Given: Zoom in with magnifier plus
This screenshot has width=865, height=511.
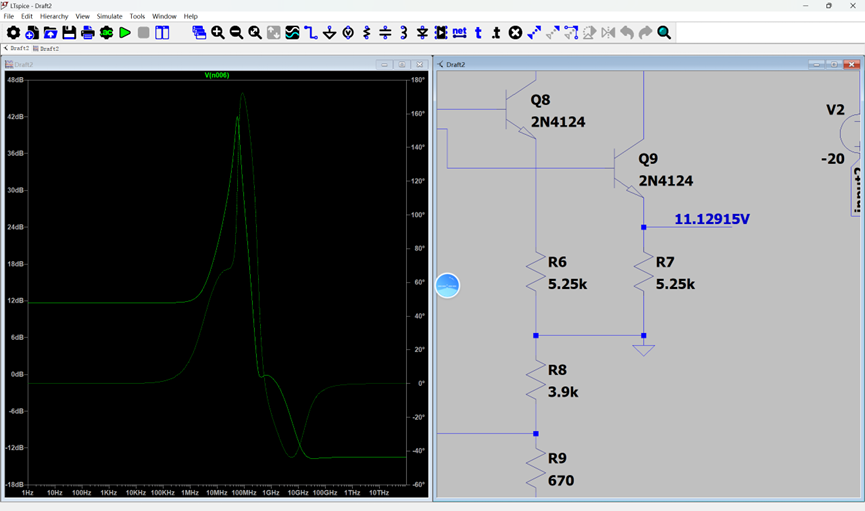Looking at the screenshot, I should (218, 33).
